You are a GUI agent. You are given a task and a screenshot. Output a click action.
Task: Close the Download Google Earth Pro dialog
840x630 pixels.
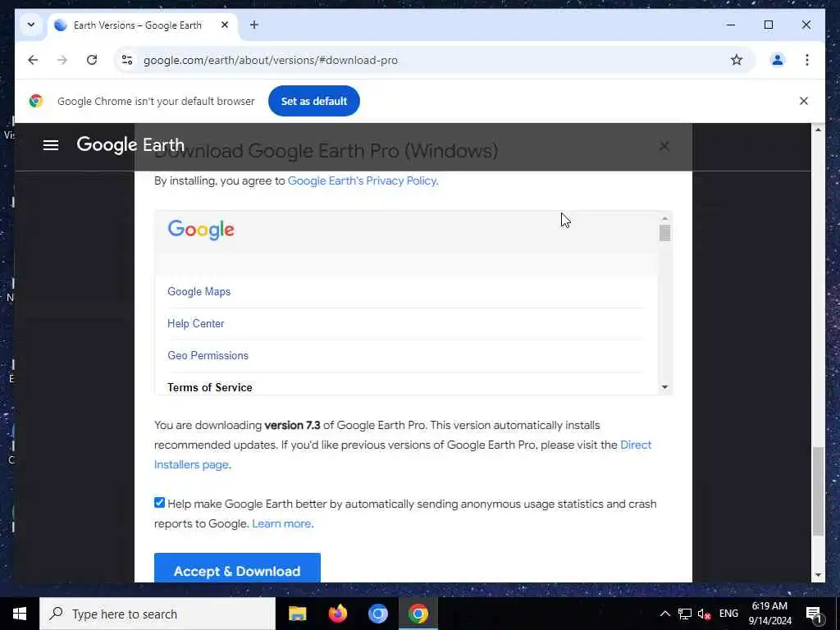click(664, 146)
